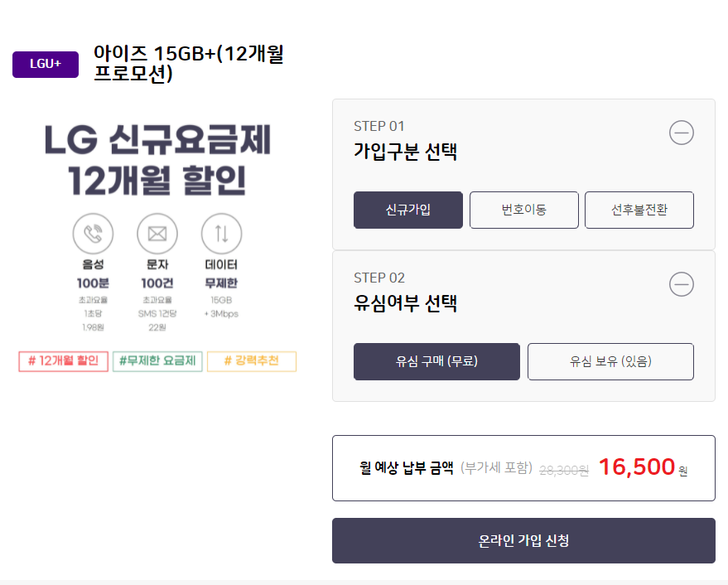The width and height of the screenshot is (728, 585).
Task: Click the #12개월 할인 red tag
Action: [x=64, y=361]
